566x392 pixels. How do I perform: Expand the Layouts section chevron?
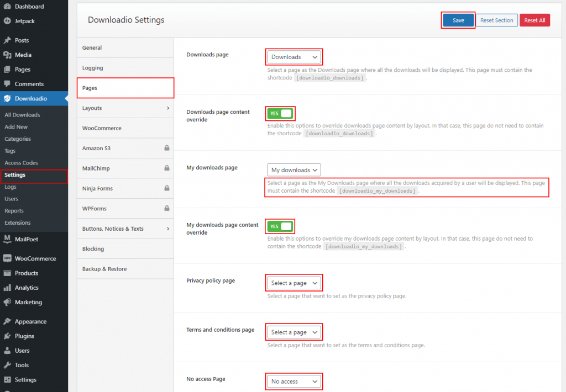(x=168, y=108)
